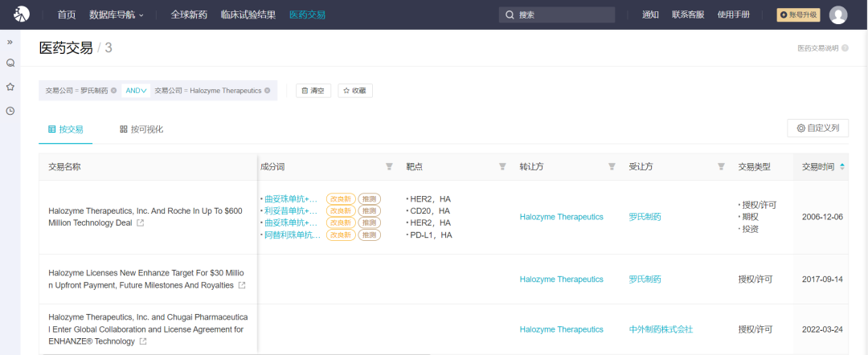The image size is (868, 355).
Task: Open the chat bubble icon in sidebar
Action: point(10,63)
